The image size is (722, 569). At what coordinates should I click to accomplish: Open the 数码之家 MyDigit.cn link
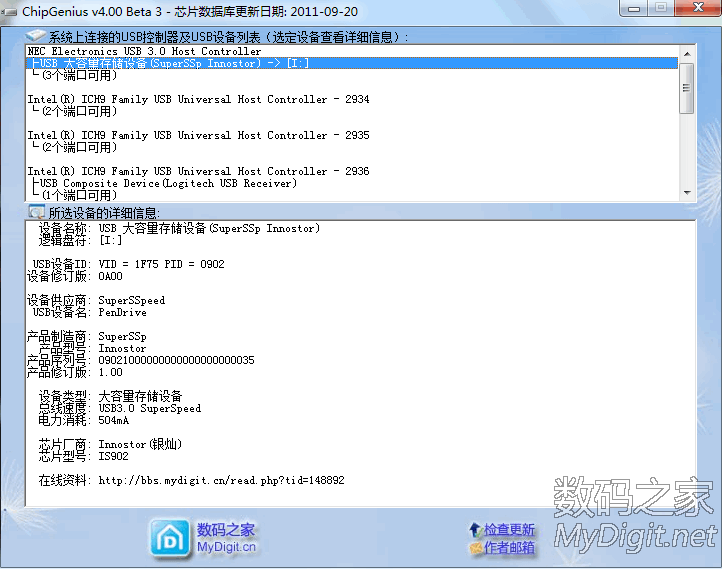pyautogui.click(x=226, y=538)
